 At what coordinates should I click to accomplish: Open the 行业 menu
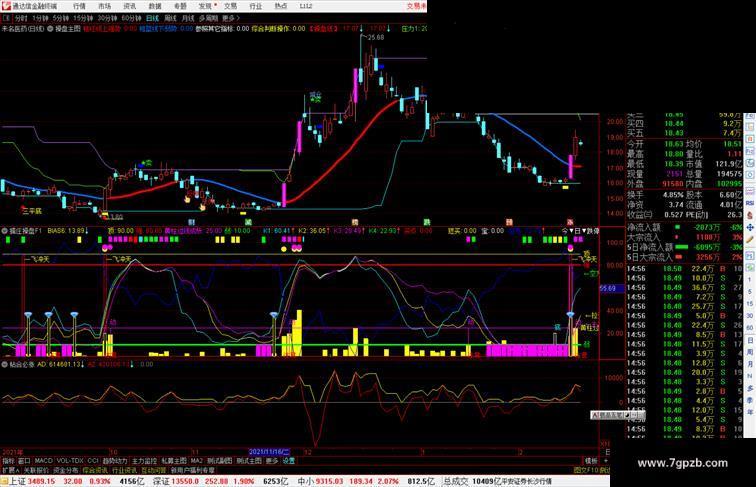pos(256,6)
